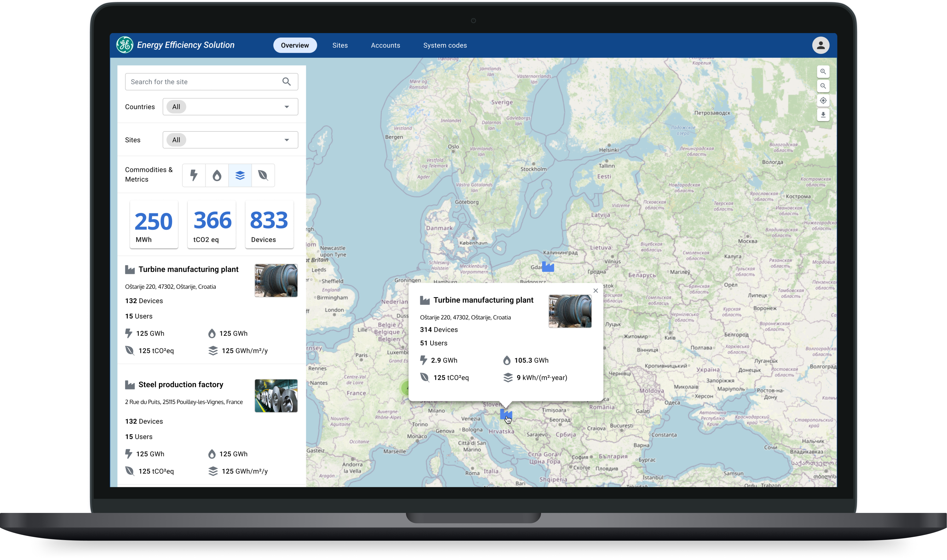The width and height of the screenshot is (947, 560).
Task: Click the steel coils thumbnail image
Action: click(276, 396)
